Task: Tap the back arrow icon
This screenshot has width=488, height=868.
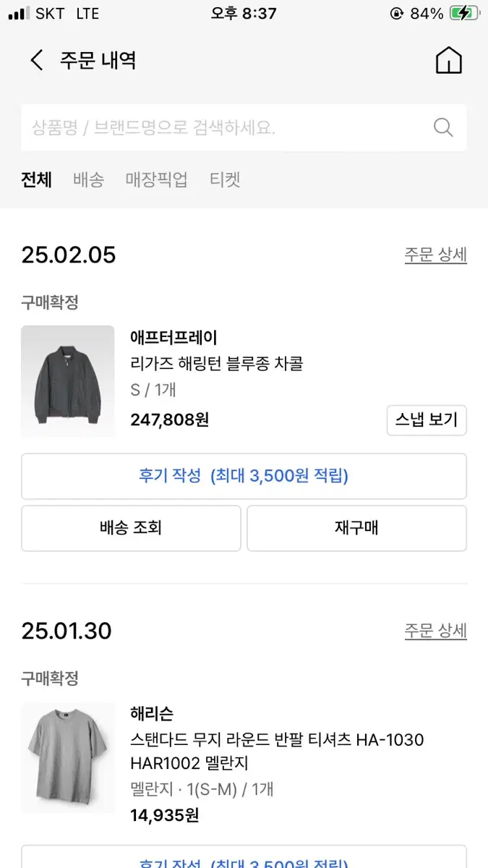Action: 37,60
